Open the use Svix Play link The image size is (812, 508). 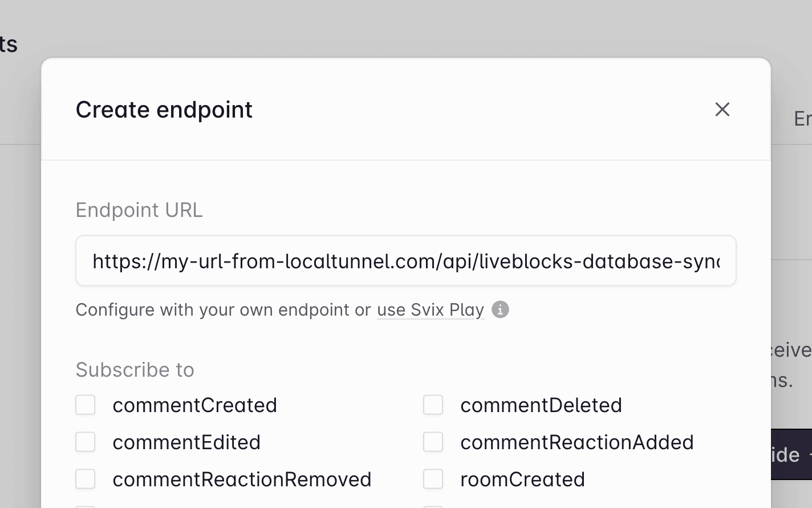(429, 310)
